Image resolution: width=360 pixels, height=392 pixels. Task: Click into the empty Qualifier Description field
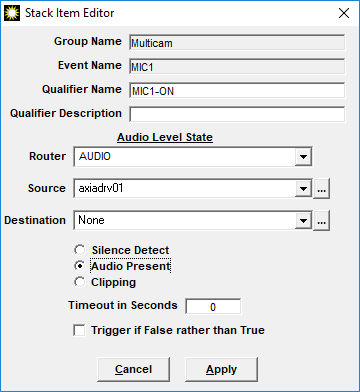click(x=237, y=115)
